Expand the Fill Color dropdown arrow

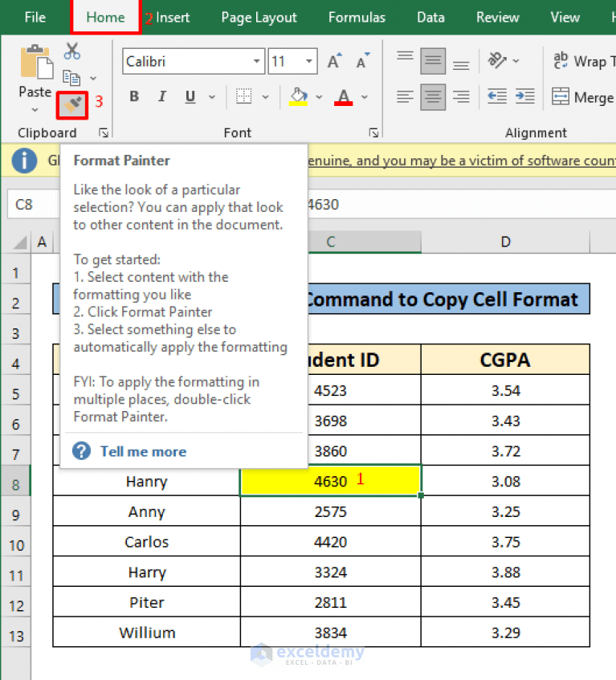point(320,96)
